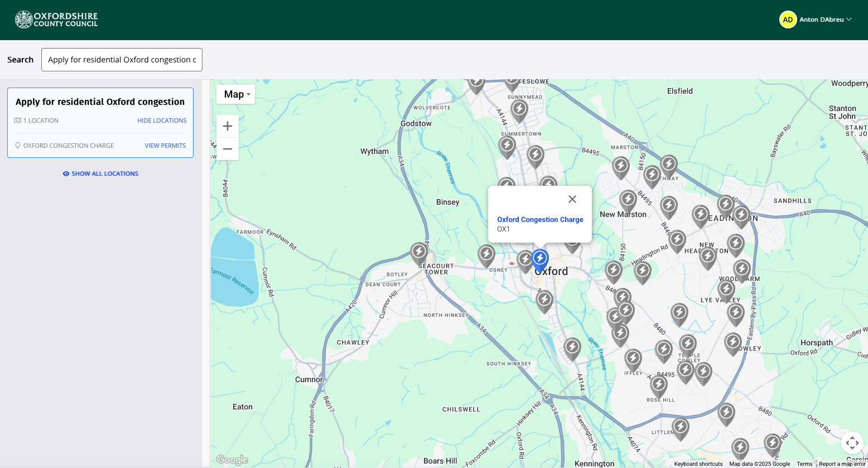Viewport: 868px width, 468px height.
Task: Click the grey marker near Rose Hill
Action: (x=659, y=385)
